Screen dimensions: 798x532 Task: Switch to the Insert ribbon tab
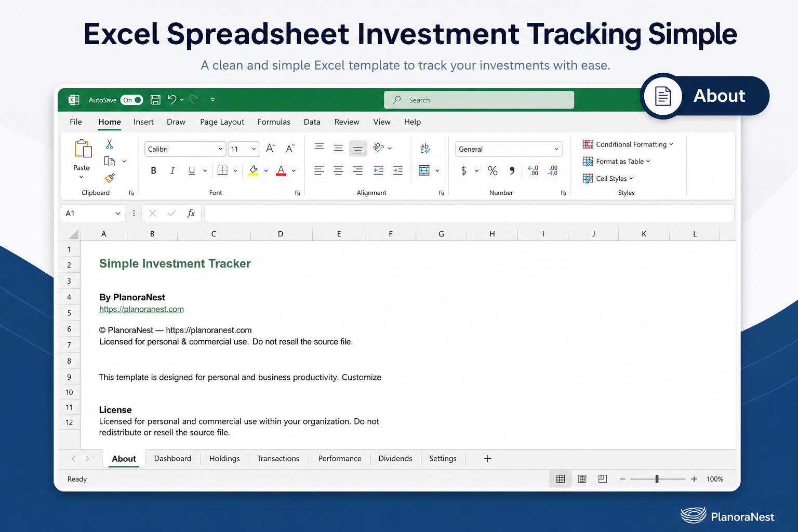(143, 122)
